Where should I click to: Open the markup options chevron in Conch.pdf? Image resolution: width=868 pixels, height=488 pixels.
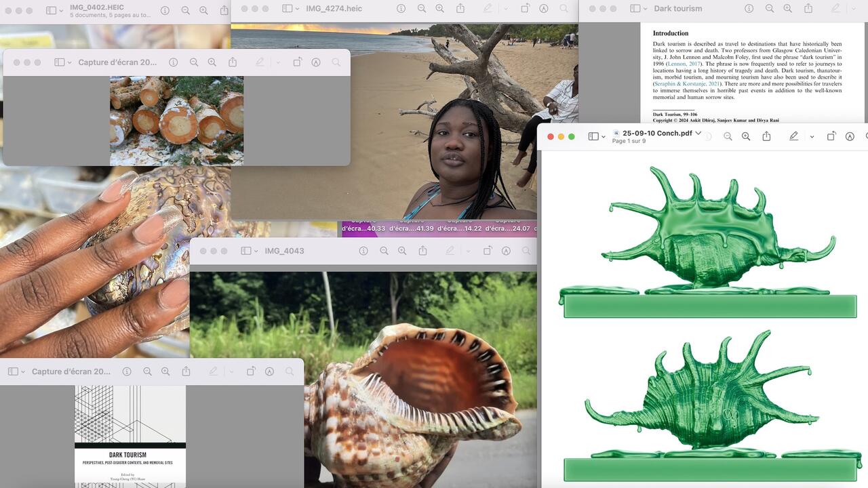pyautogui.click(x=812, y=137)
